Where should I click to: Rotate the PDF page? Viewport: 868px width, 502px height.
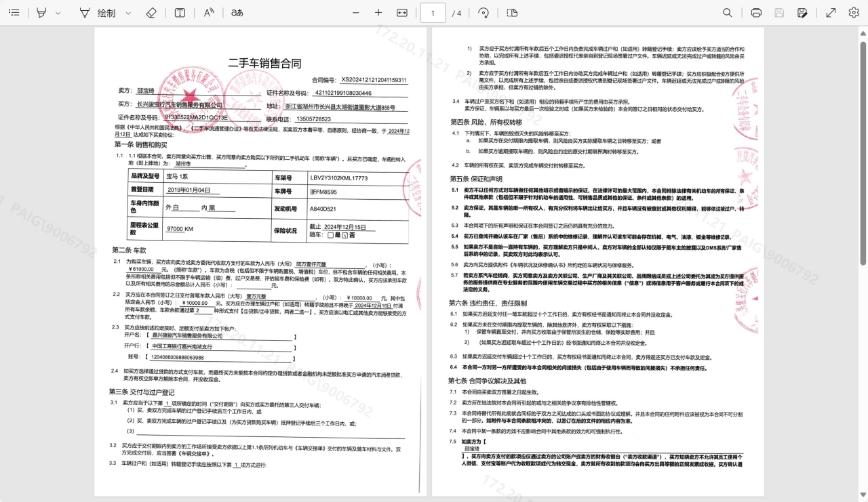point(484,13)
